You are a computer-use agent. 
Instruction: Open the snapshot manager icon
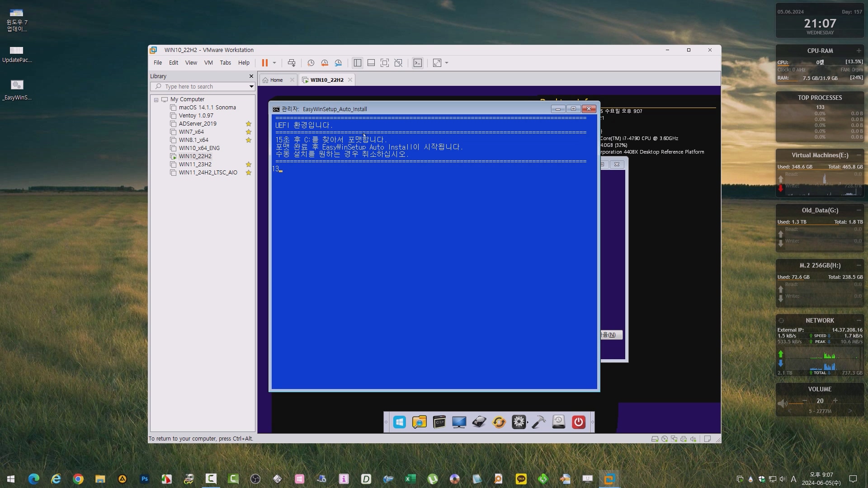click(x=338, y=63)
